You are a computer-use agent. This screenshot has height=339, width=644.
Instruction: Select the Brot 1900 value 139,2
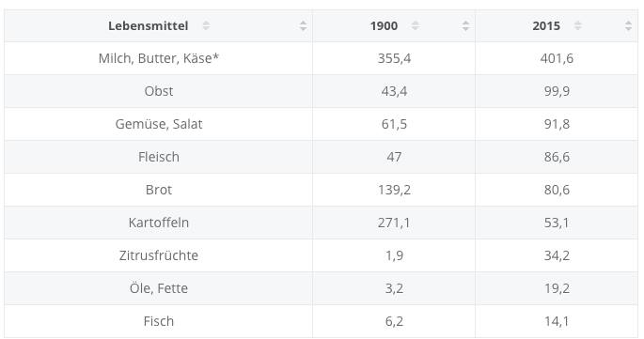tap(394, 190)
